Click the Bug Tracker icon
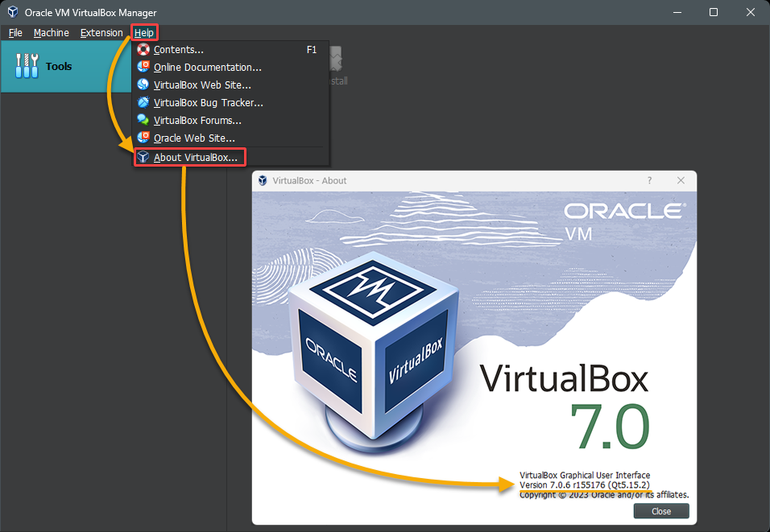Image resolution: width=770 pixels, height=532 pixels. pos(143,102)
